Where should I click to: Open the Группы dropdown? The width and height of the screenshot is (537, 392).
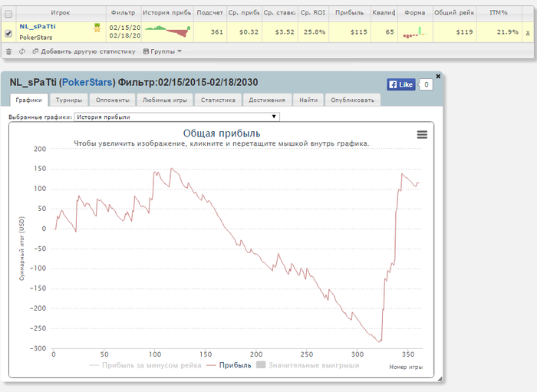[163, 51]
